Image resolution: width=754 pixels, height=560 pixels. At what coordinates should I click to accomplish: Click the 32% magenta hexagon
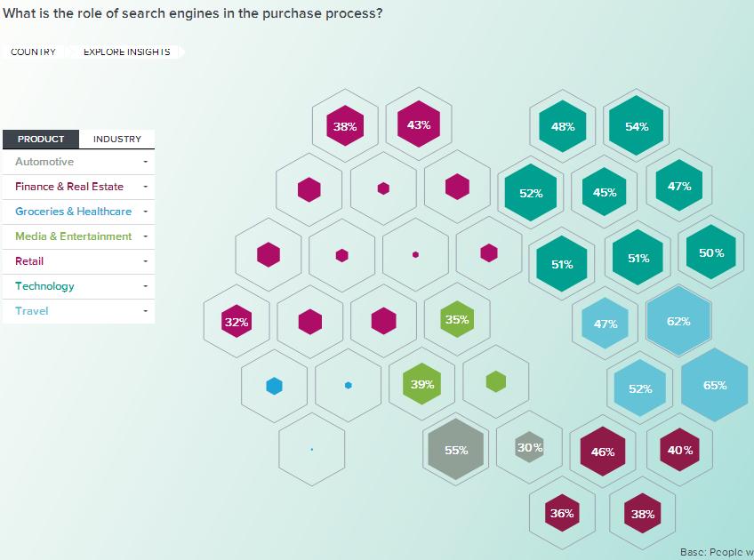(237, 322)
